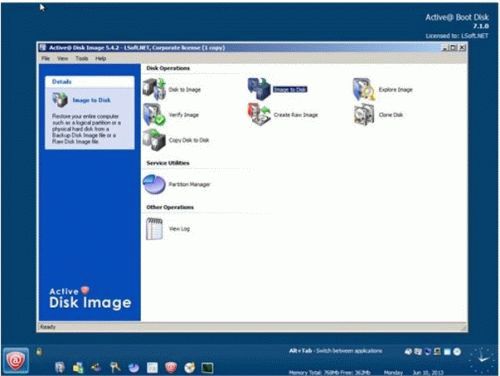Open the File menu
This screenshot has height=376, width=500.
pos(46,58)
